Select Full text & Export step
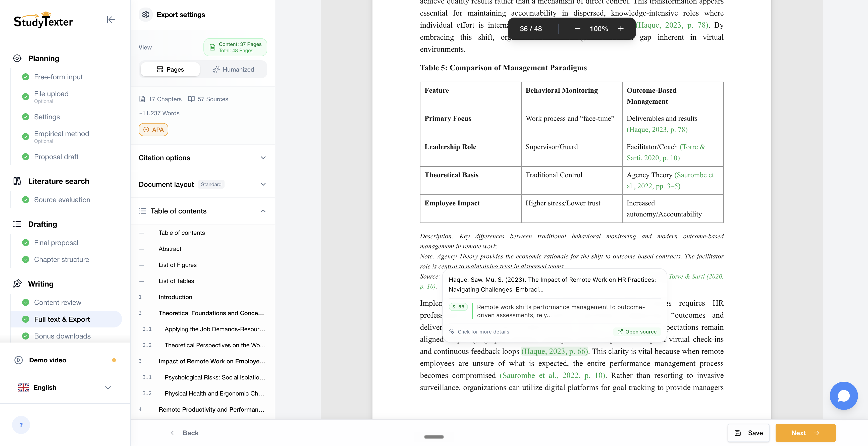The image size is (868, 446). tap(66, 319)
